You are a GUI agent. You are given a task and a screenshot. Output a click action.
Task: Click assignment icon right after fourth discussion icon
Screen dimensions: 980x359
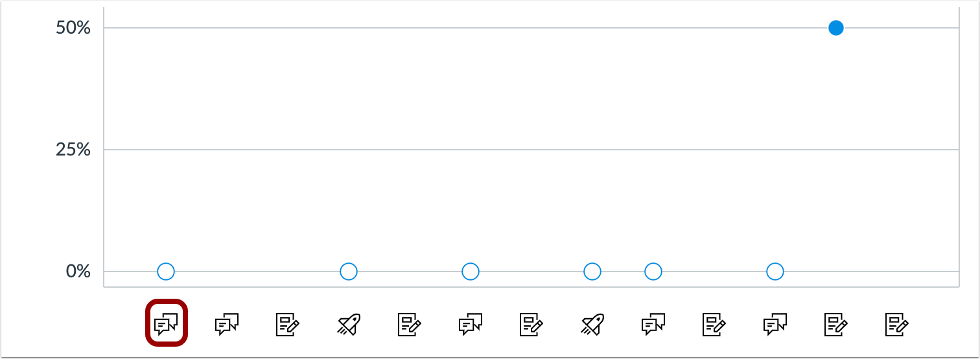pos(714,323)
